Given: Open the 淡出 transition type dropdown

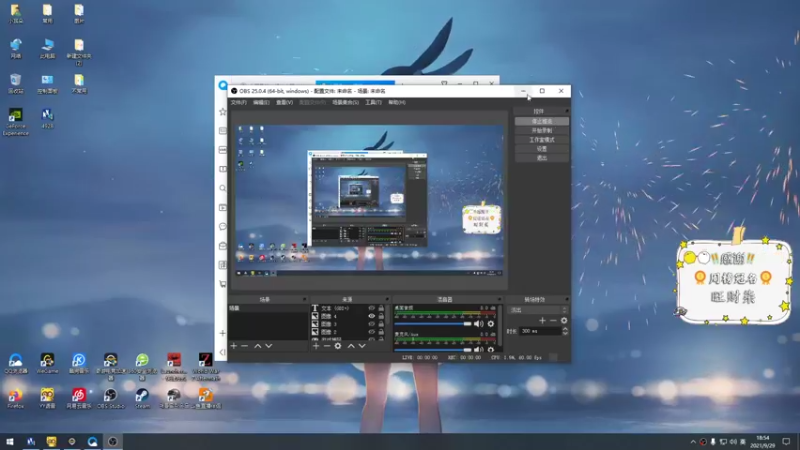Looking at the screenshot, I should pyautogui.click(x=538, y=310).
